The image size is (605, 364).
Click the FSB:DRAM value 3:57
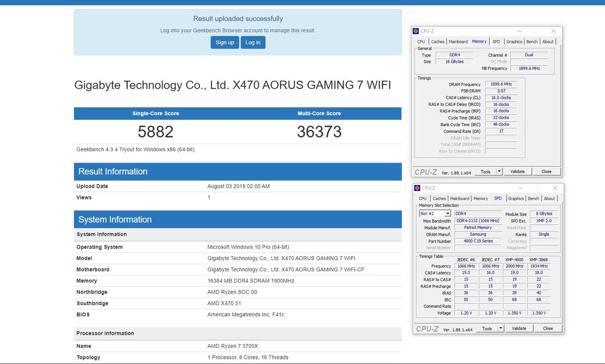tap(501, 91)
